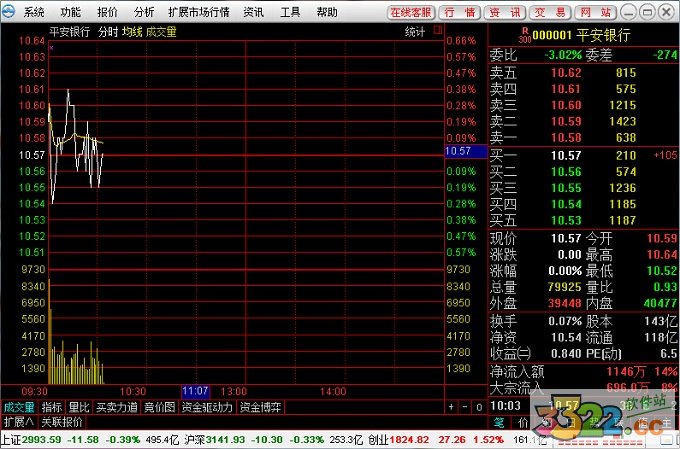Maximize the trading window
Viewport: 680px width, 449px height.
pos(647,12)
